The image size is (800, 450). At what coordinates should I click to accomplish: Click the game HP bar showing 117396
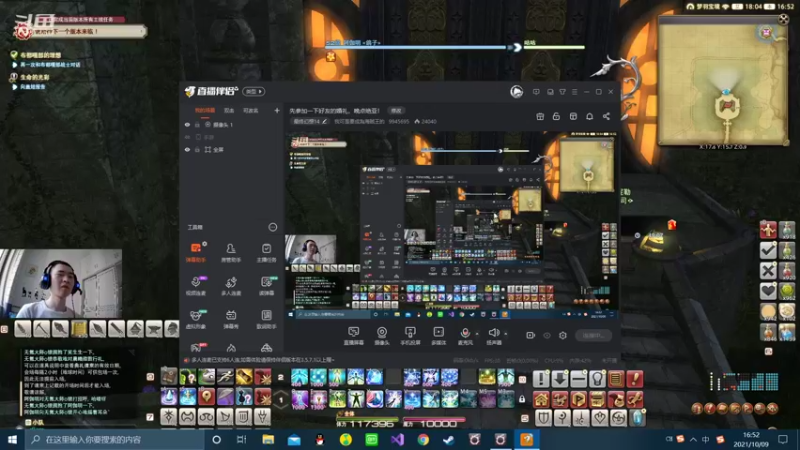click(x=366, y=422)
